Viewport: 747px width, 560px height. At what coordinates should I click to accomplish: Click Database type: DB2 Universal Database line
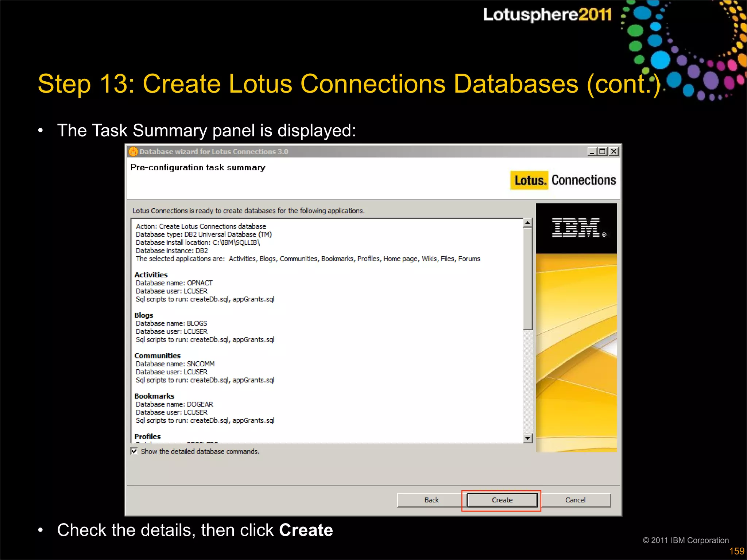(x=204, y=234)
